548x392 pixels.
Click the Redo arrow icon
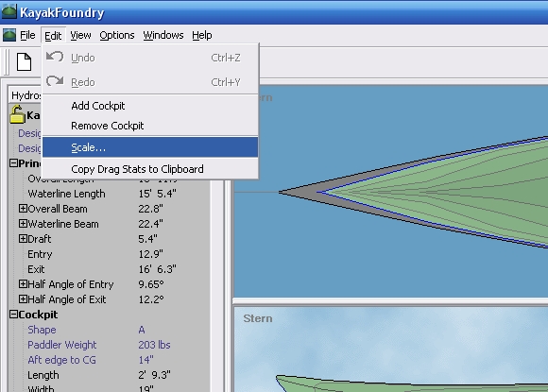pos(55,81)
